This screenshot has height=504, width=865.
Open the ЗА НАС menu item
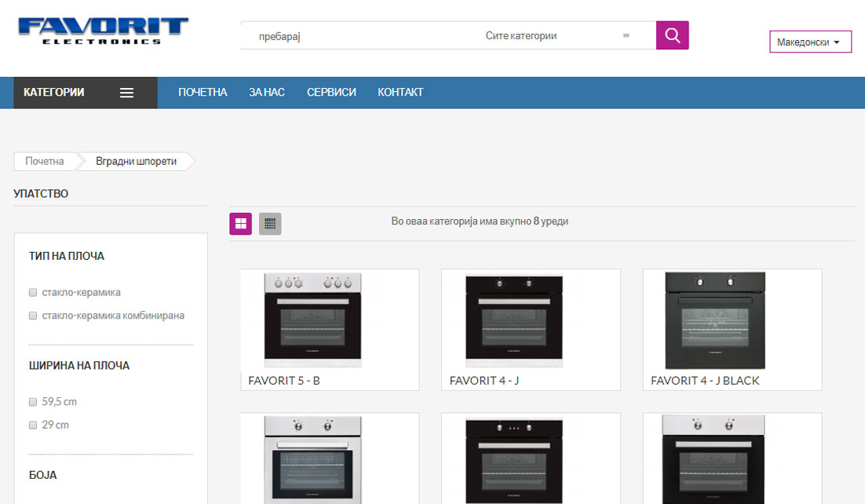(267, 93)
